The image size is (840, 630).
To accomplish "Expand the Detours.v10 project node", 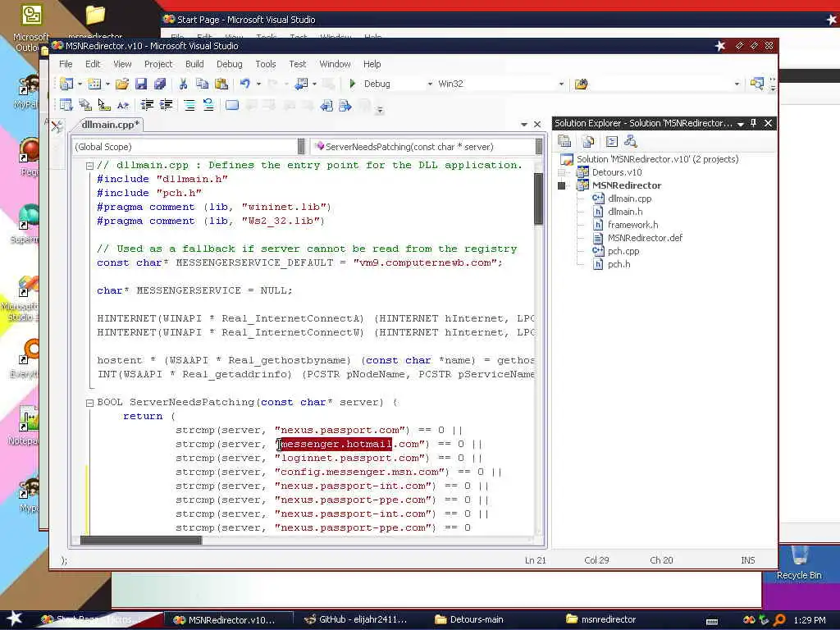I will tap(561, 172).
